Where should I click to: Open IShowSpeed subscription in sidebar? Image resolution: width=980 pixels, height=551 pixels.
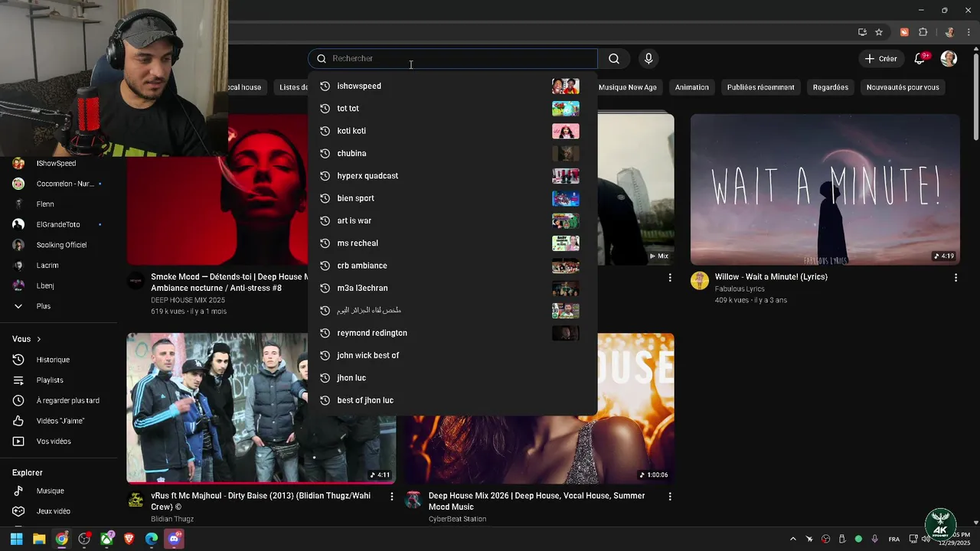(57, 163)
